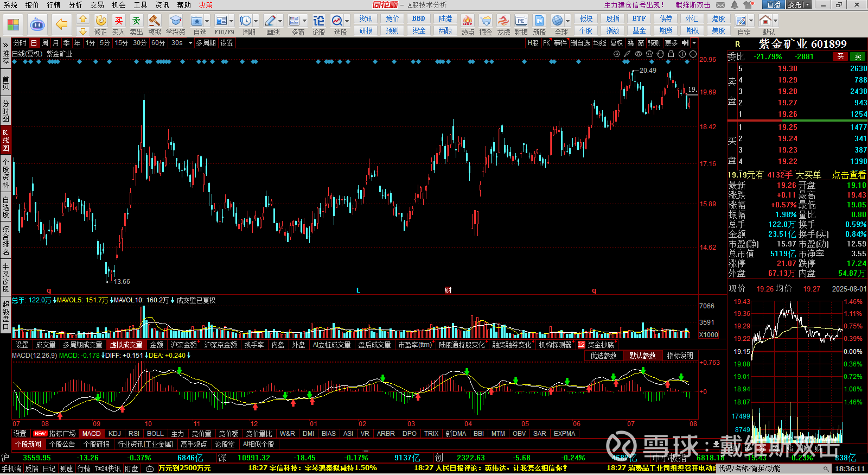This screenshot has width=868, height=475.
Task: Open the 行情 menu
Action: (x=54, y=5)
